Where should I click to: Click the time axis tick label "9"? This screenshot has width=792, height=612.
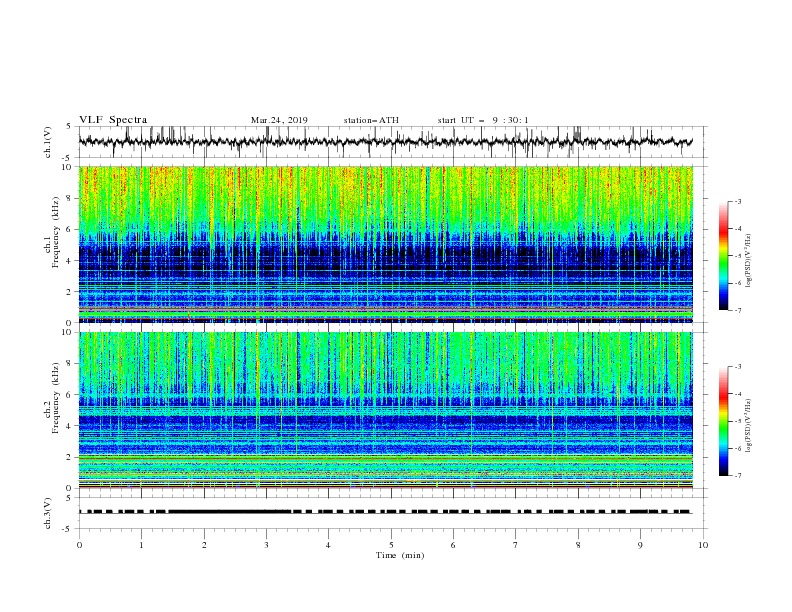point(640,545)
